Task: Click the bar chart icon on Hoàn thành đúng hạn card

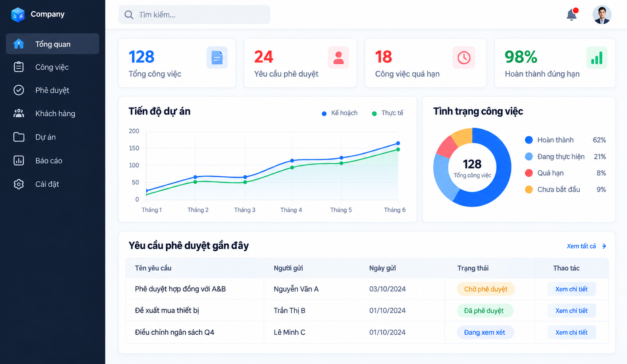Action: [597, 57]
